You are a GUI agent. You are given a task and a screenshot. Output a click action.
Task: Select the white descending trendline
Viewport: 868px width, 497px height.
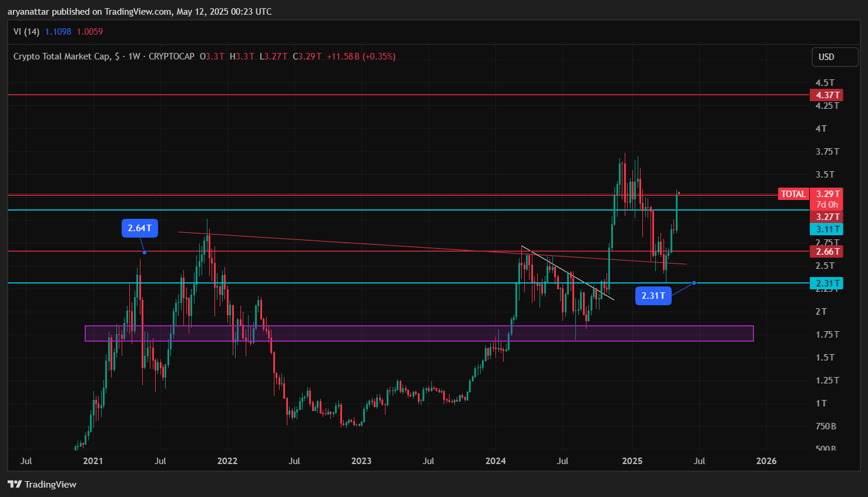[568, 273]
